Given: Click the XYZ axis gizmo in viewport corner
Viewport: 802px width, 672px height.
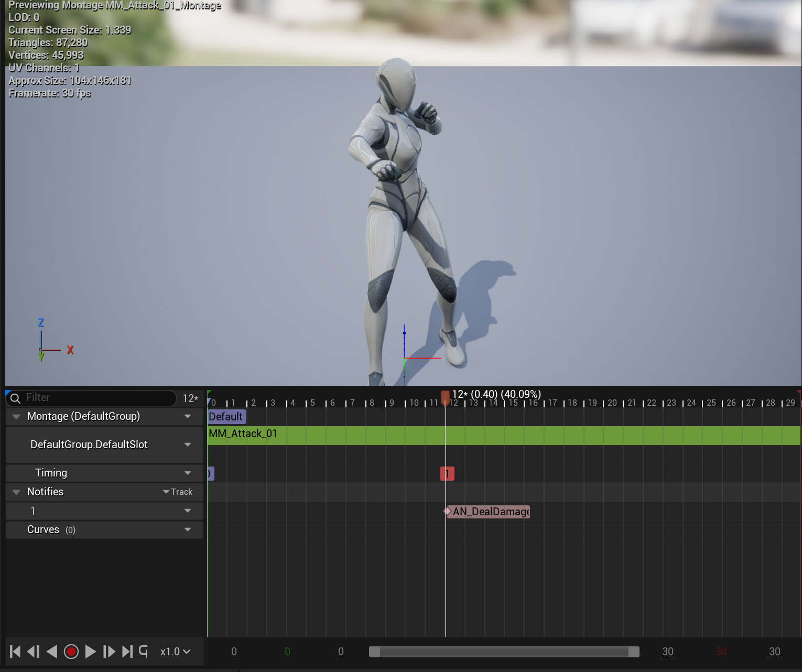Looking at the screenshot, I should pyautogui.click(x=55, y=340).
